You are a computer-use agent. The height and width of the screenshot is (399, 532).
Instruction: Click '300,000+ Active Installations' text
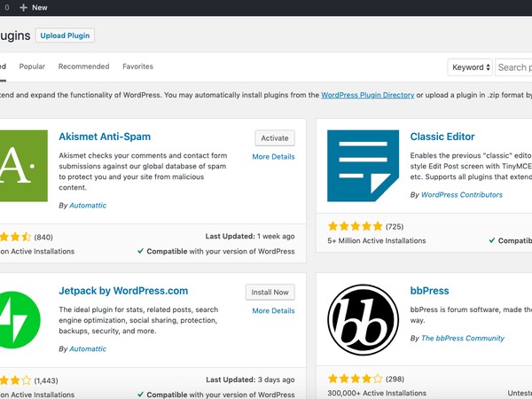tap(377, 393)
